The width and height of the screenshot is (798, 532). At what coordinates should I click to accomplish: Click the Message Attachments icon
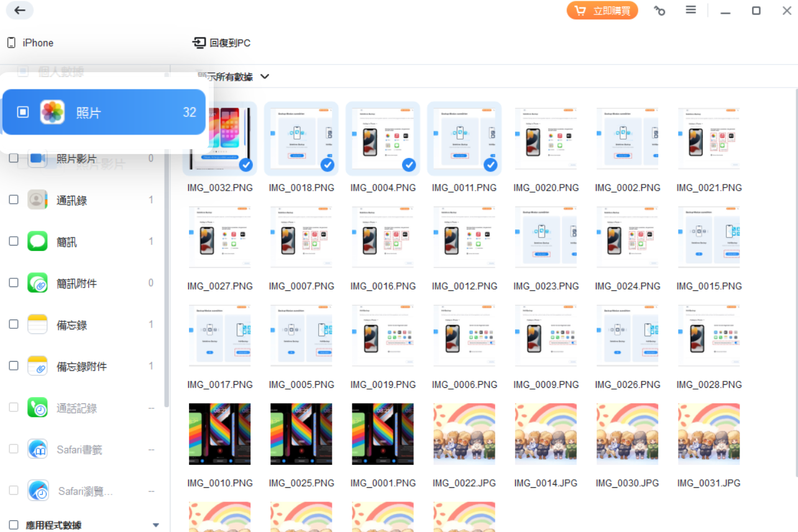(37, 283)
